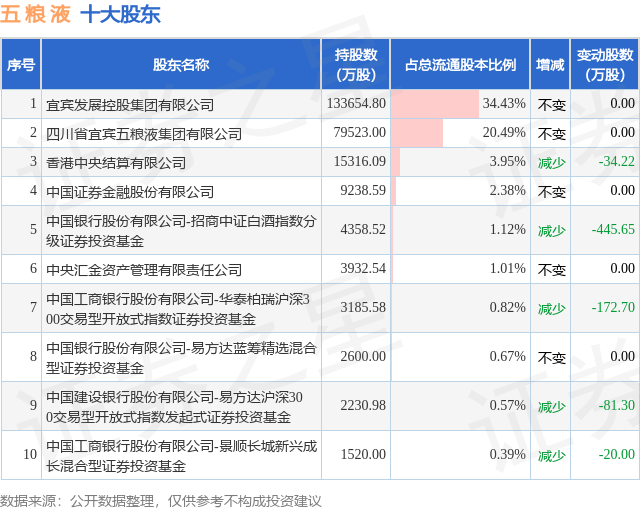Viewport: 640px width, 510px height.
Task: Click change value -445.65
Action: [x=613, y=229]
